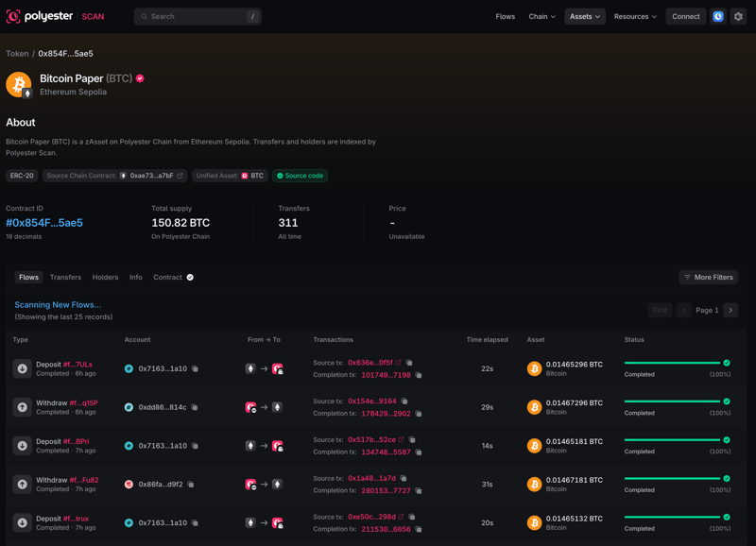
Task: Open Withdraw flow #f...Fu82 link
Action: tap(84, 480)
